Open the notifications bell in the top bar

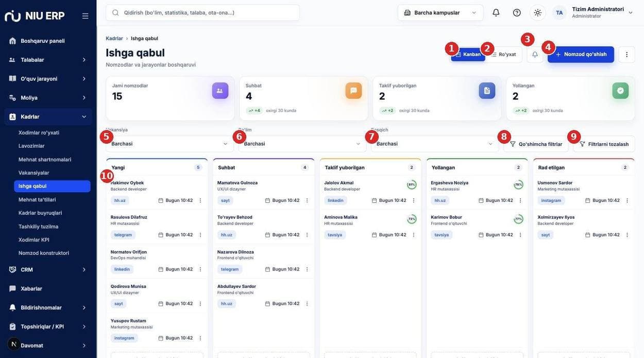[x=496, y=12]
